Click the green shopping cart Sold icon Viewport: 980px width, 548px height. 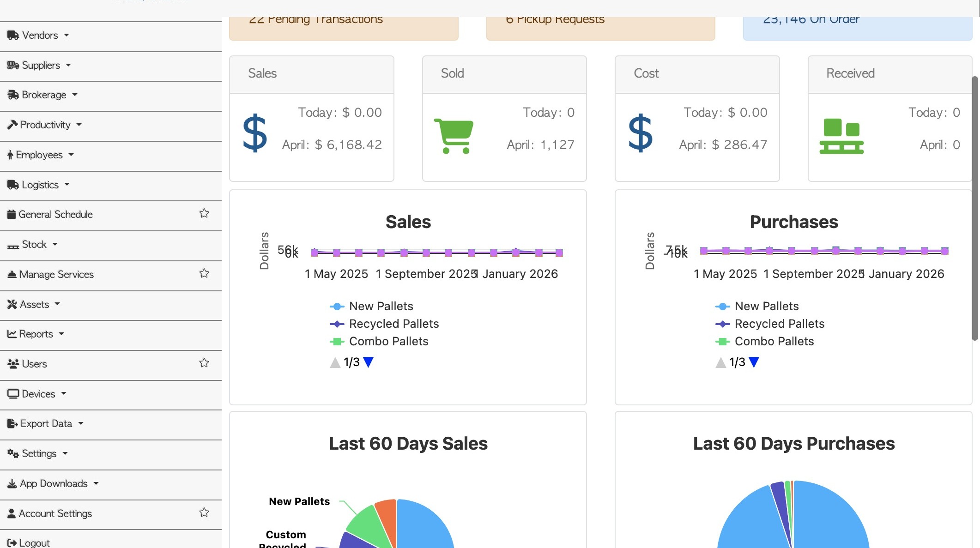454,136
